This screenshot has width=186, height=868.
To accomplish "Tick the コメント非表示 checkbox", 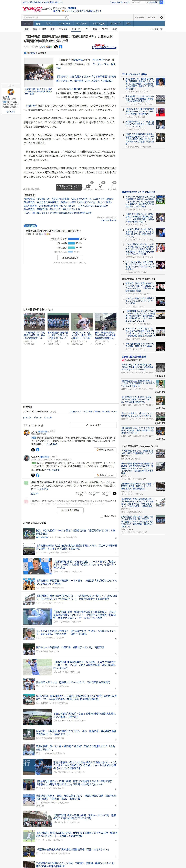I will pos(102,516).
